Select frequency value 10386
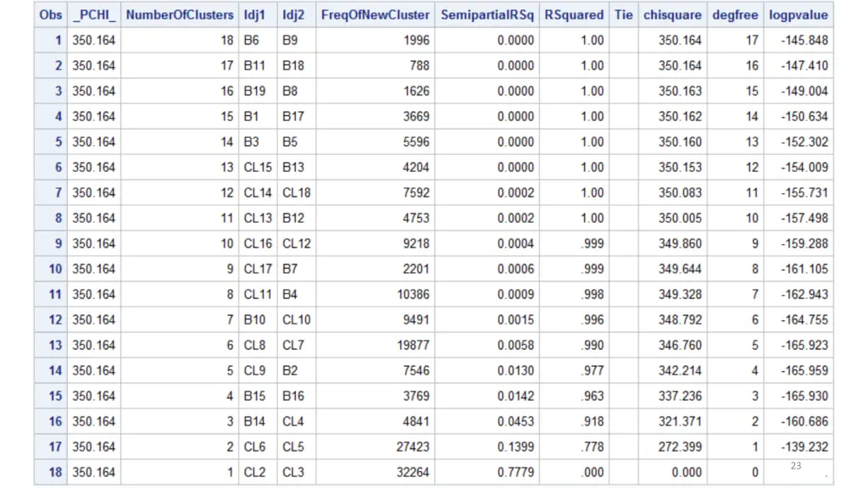Image resolution: width=868 pixels, height=488 pixels. 413,295
